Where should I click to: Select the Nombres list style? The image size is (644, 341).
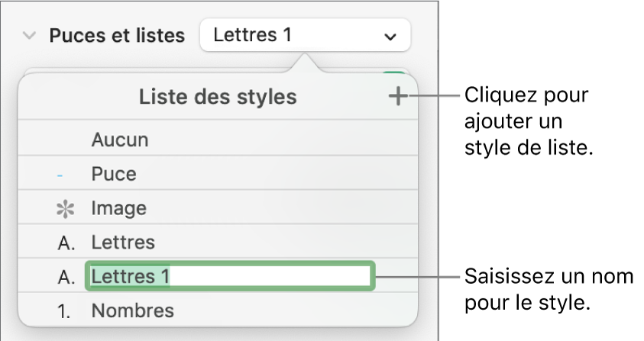pyautogui.click(x=132, y=311)
